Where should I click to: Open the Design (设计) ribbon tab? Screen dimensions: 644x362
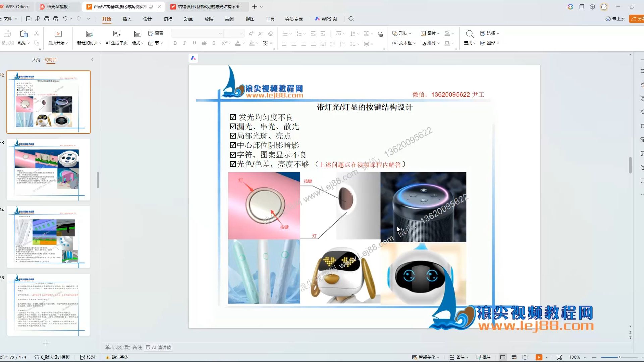point(148,19)
